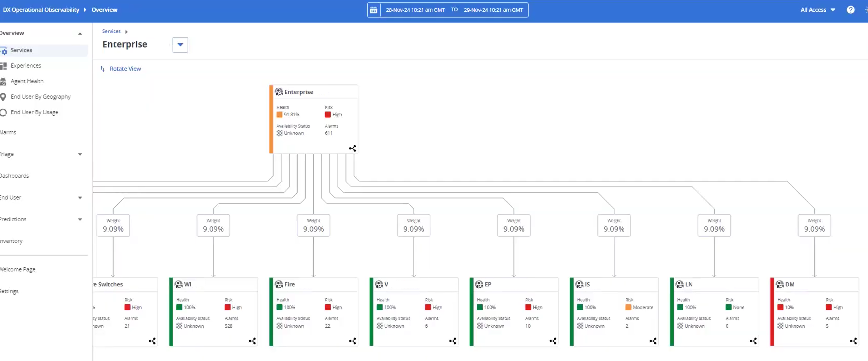This screenshot has height=361, width=868.
Task: Click the calendar icon in header
Action: tap(373, 10)
